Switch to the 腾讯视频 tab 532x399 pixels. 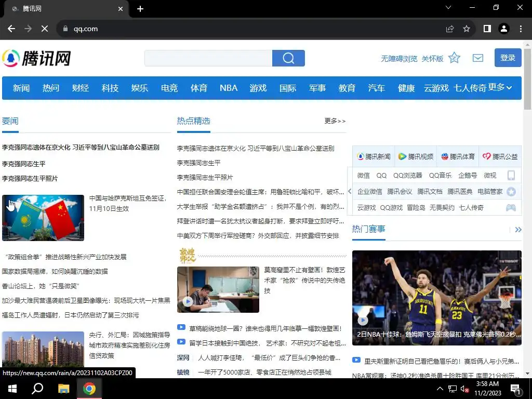[x=416, y=156]
